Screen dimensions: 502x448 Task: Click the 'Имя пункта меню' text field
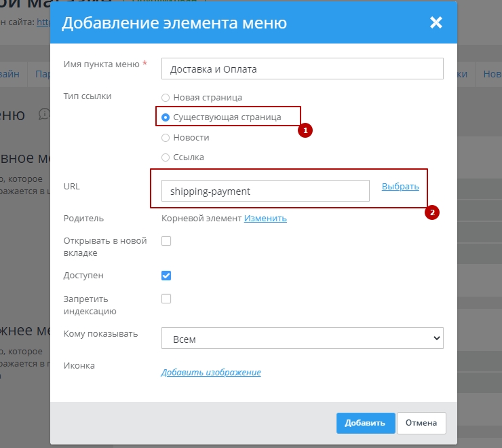point(302,69)
